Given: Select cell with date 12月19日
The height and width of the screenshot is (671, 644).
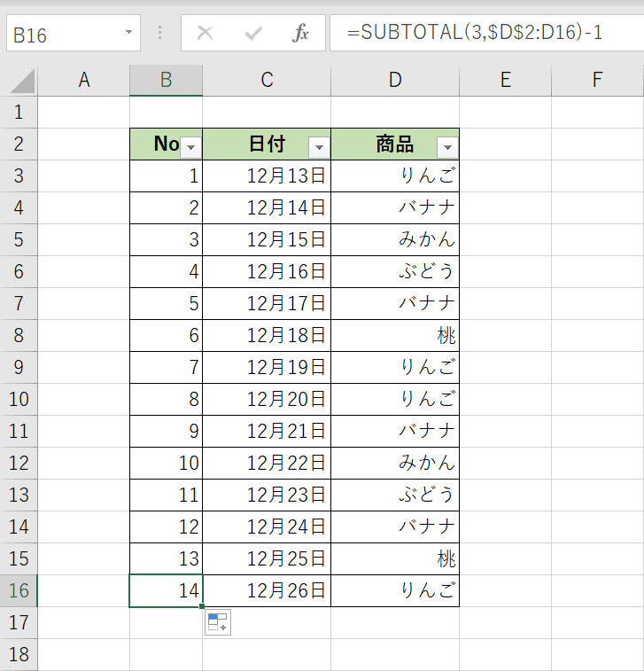Looking at the screenshot, I should tap(267, 367).
